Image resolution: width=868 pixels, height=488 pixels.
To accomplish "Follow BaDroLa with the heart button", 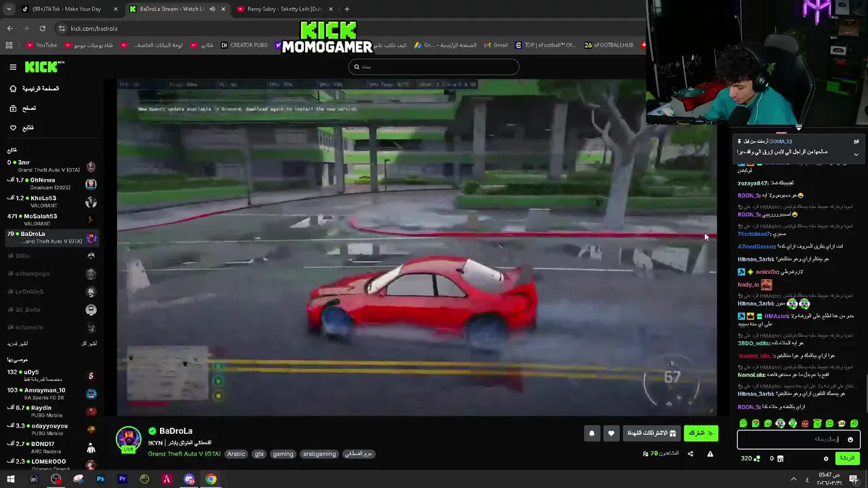I will click(x=611, y=433).
